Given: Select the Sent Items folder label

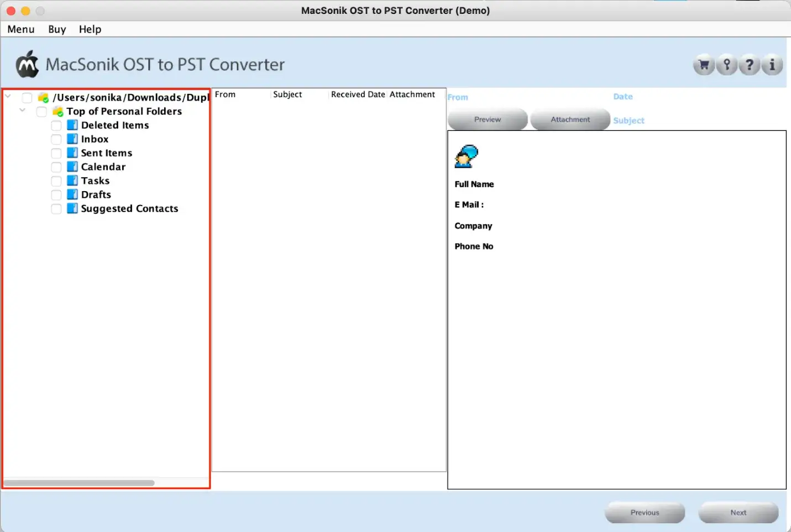Looking at the screenshot, I should point(107,153).
